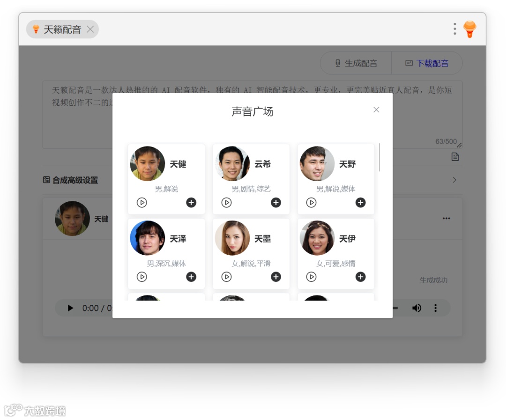The width and height of the screenshot is (506, 420).
Task: Open ellipsis menu on 天健 voice row
Action: tap(446, 218)
